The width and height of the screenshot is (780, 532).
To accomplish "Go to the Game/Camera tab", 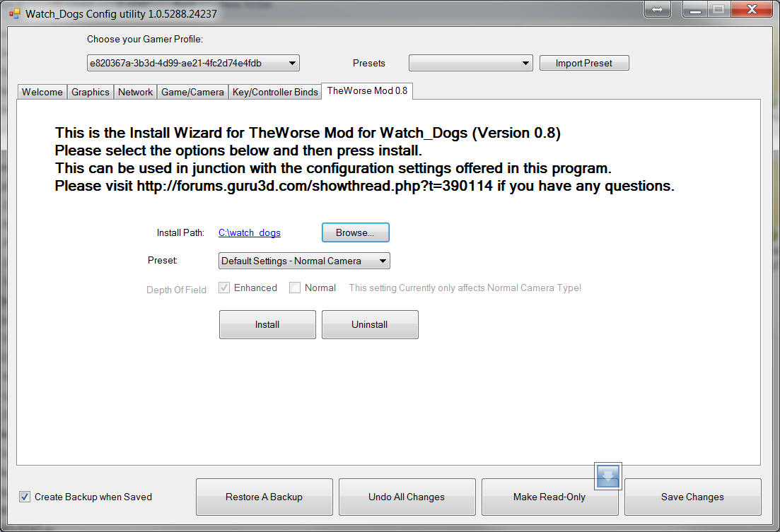I will [192, 92].
